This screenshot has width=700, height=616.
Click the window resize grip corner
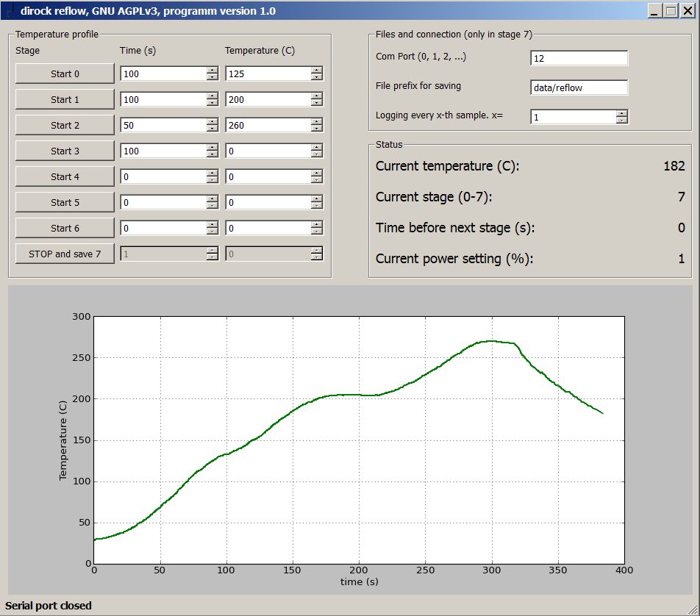tap(693, 609)
